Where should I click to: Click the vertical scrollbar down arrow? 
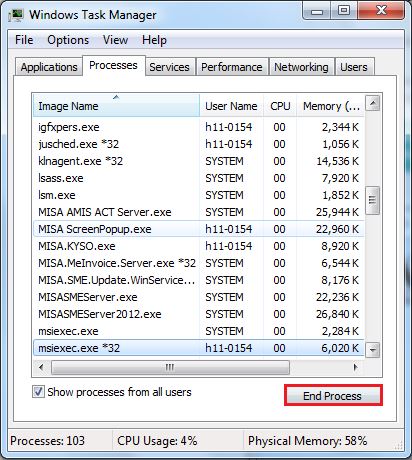pyautogui.click(x=373, y=350)
